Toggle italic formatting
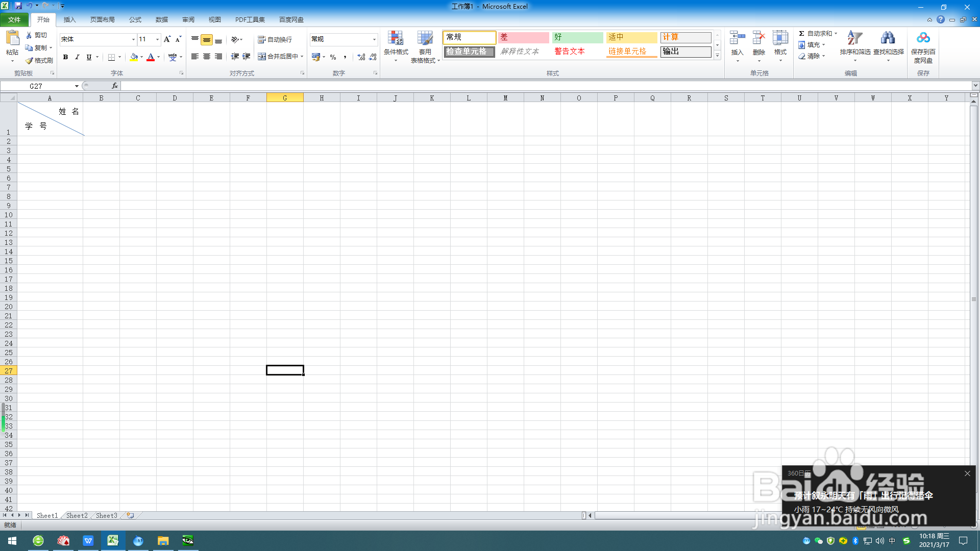The height and width of the screenshot is (551, 980). [77, 57]
